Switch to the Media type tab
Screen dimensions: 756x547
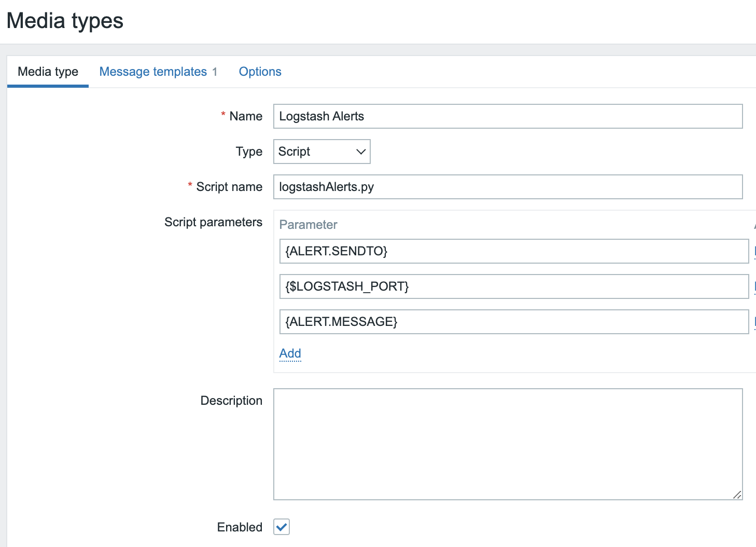pos(48,72)
